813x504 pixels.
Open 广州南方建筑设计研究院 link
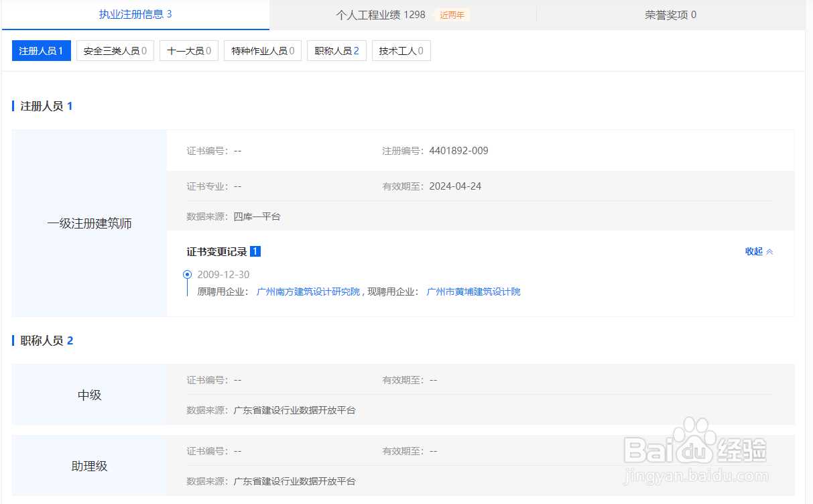coord(308,292)
